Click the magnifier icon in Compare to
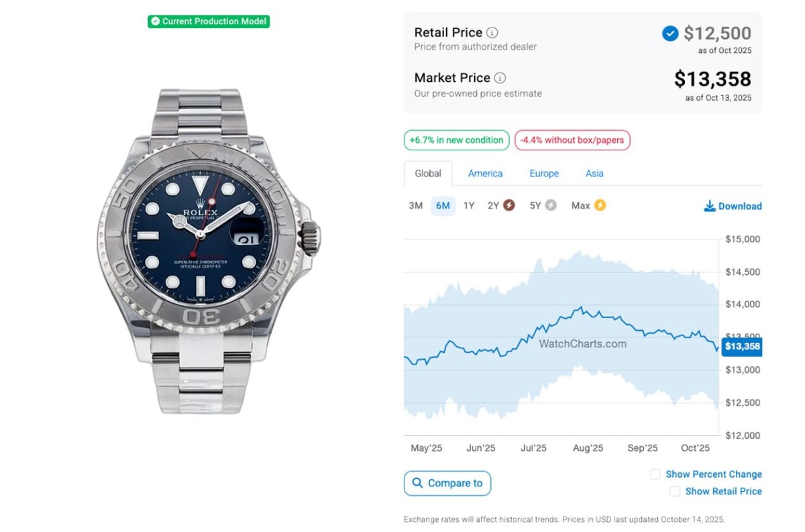 pyautogui.click(x=418, y=483)
